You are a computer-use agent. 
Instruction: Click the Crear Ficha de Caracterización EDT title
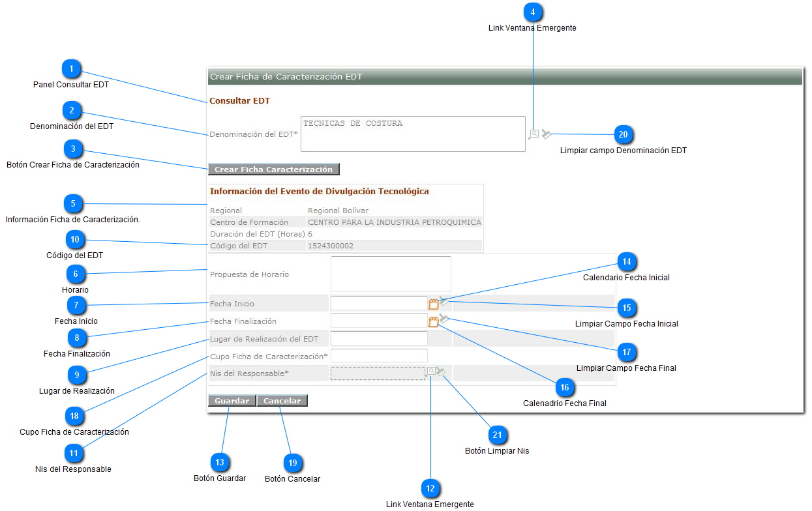[286, 76]
